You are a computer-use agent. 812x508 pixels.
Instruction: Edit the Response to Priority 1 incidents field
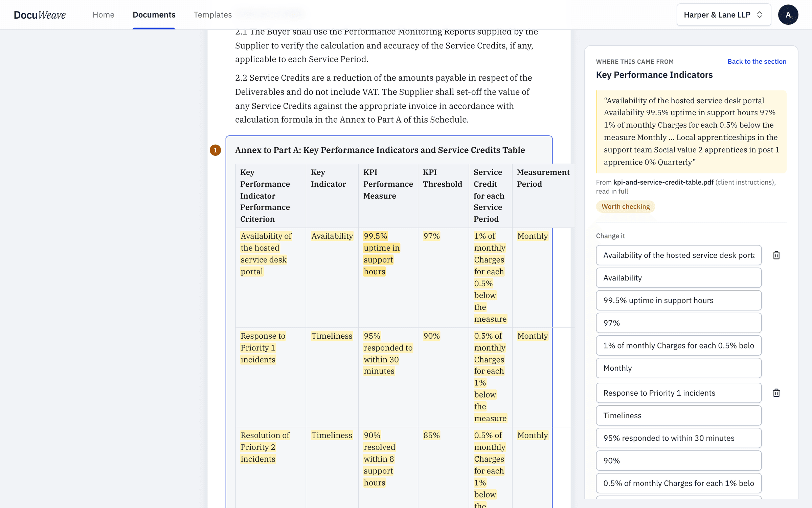(679, 393)
